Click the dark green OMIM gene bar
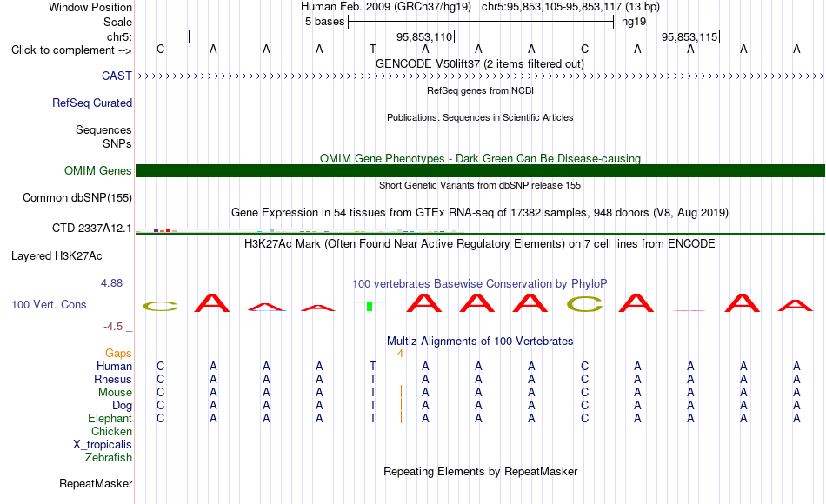 480,170
